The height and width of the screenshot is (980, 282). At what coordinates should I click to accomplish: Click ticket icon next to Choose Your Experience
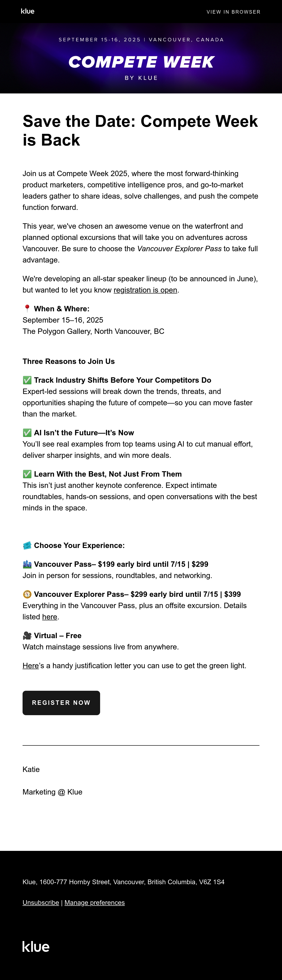[x=27, y=546]
